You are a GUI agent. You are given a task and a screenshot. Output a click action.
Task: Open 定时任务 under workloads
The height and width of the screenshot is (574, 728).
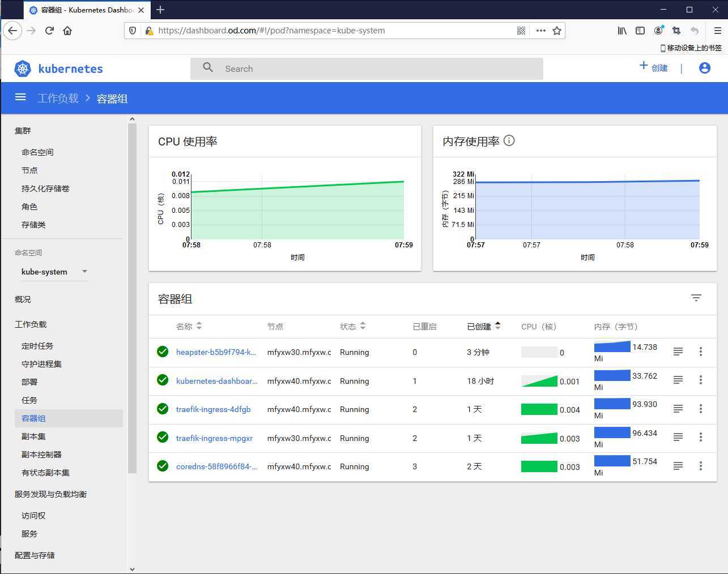coord(37,346)
